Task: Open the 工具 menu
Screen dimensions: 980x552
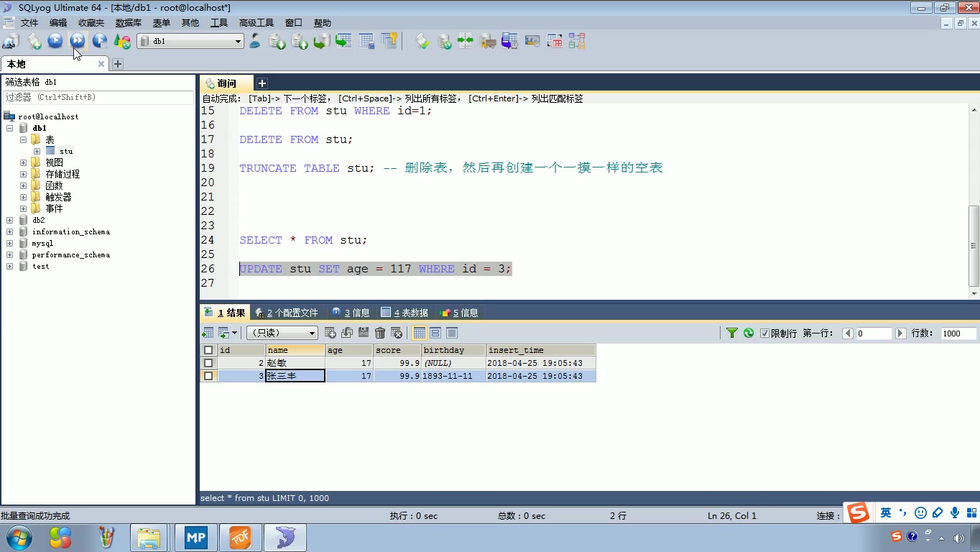Action: coord(219,22)
